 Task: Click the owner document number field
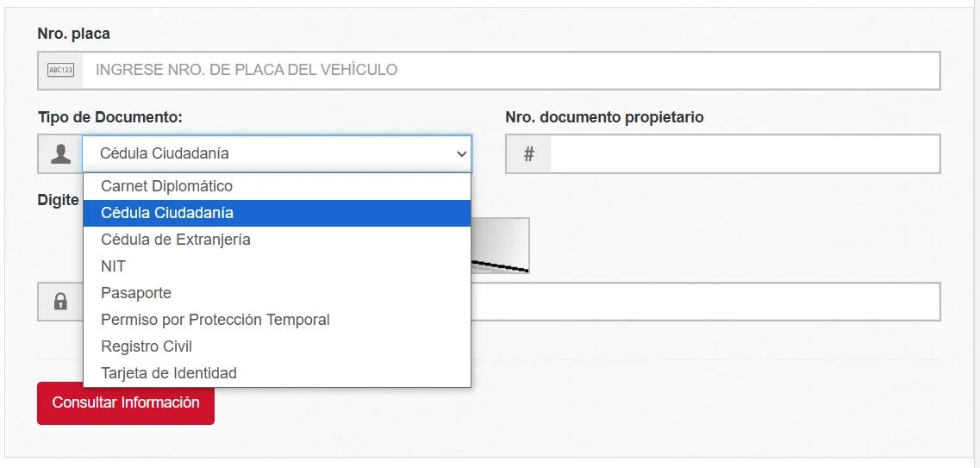tap(744, 154)
